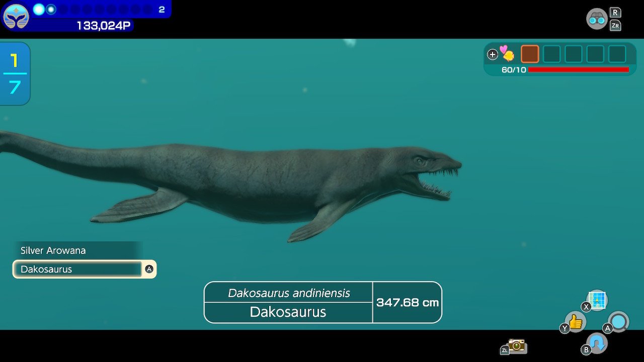Click the Dakosaurus andiniensis scientific name
The height and width of the screenshot is (362, 644).
289,293
